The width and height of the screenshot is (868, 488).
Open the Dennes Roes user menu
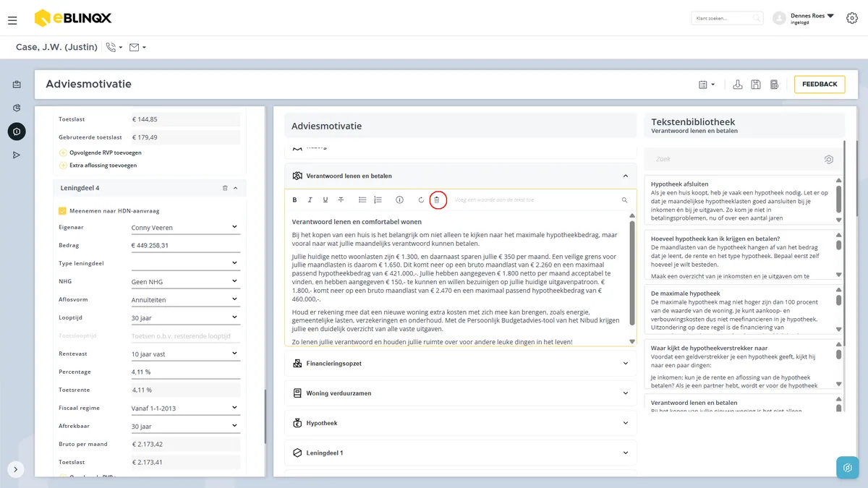pos(803,18)
